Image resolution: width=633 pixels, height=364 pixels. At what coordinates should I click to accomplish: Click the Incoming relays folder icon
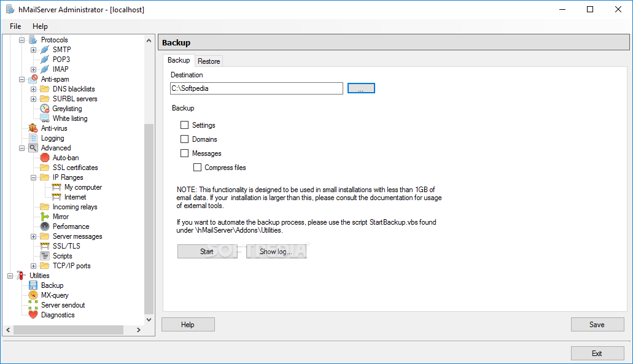tap(45, 207)
